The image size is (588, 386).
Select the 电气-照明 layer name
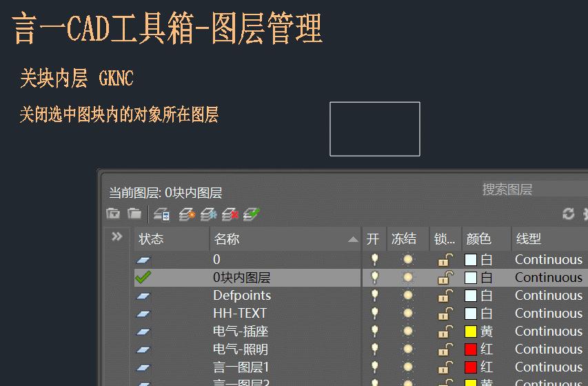pyautogui.click(x=241, y=349)
